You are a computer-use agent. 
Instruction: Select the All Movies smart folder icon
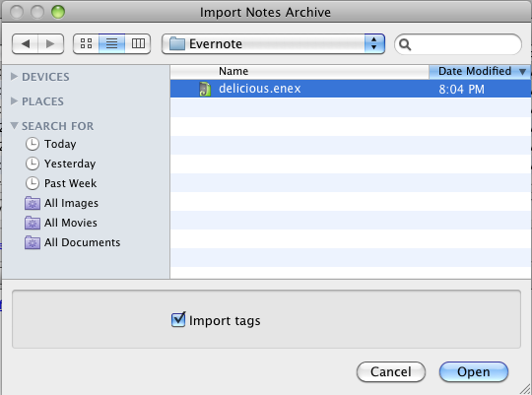point(33,223)
